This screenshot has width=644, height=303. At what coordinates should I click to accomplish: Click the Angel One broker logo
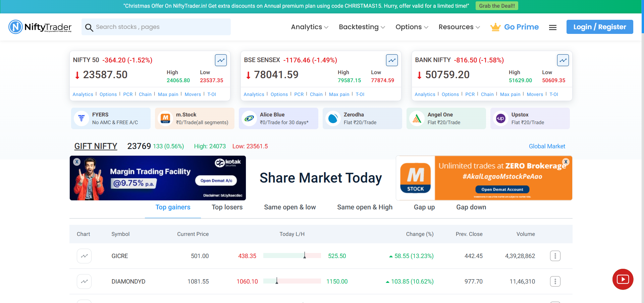417,118
